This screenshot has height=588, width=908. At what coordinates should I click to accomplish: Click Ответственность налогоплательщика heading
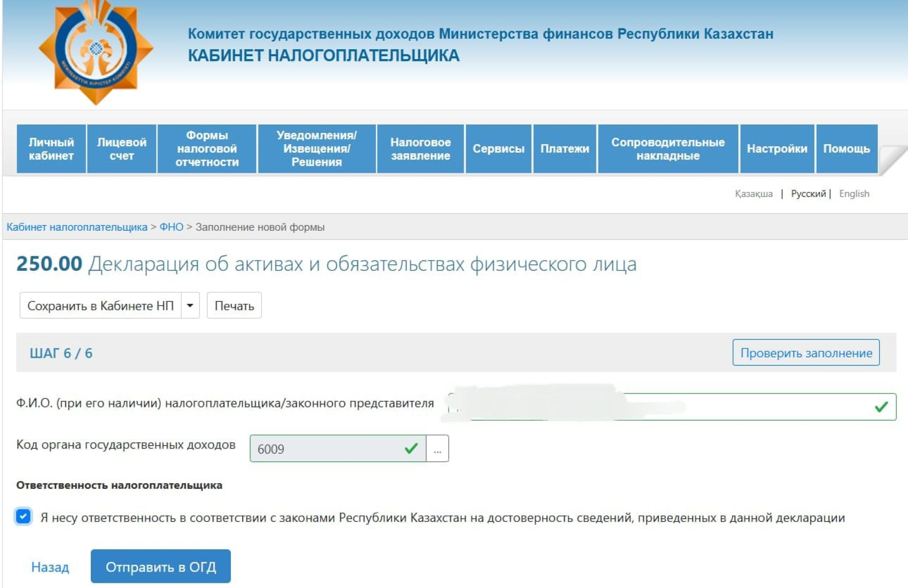[x=119, y=485]
